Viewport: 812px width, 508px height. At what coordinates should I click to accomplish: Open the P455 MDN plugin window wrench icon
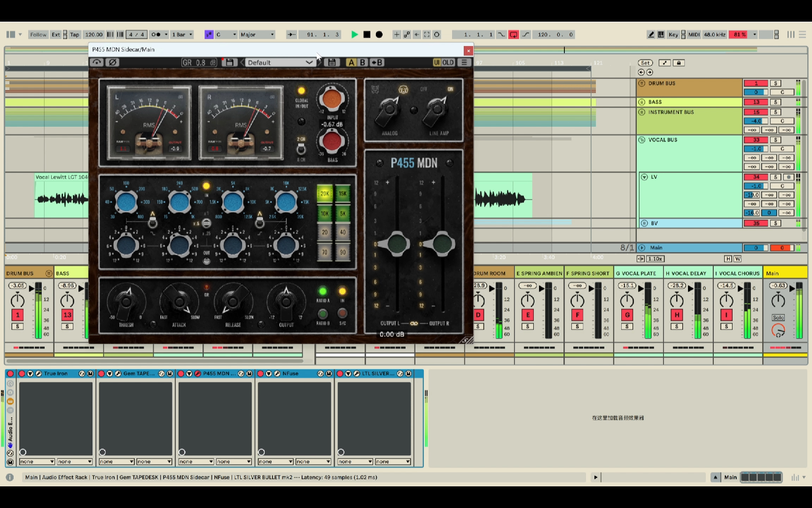coord(198,373)
